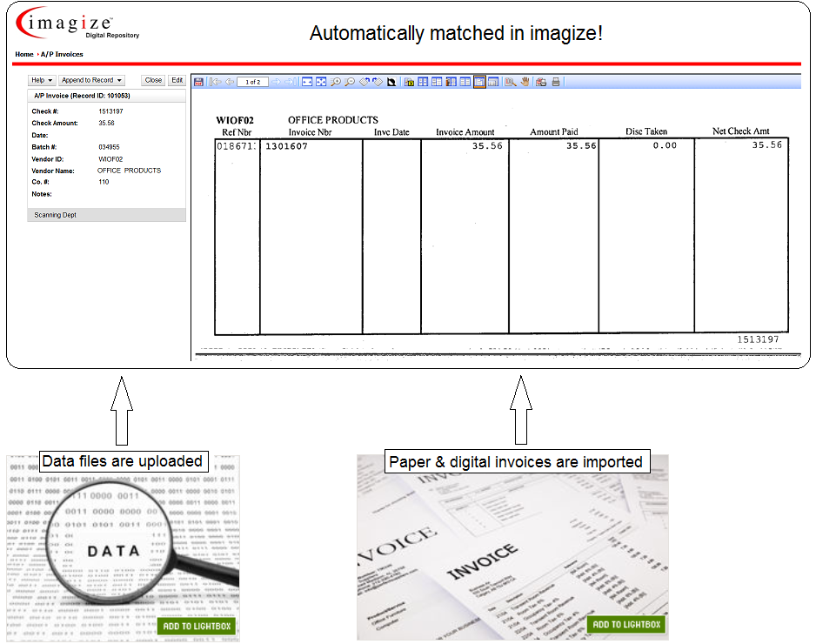
Task: Click the A/P Invoice Record ID 101053 header
Action: click(x=107, y=96)
